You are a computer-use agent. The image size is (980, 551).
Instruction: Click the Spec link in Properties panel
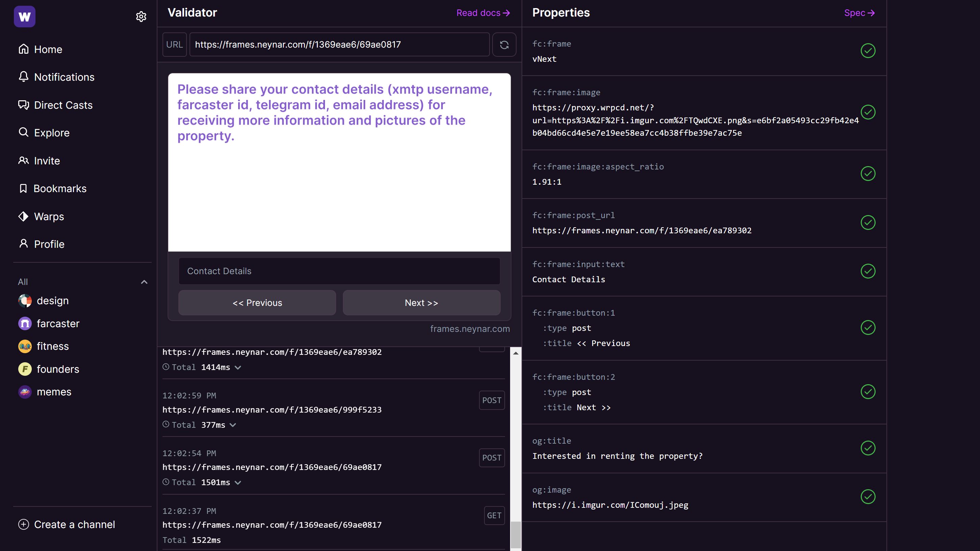859,13
